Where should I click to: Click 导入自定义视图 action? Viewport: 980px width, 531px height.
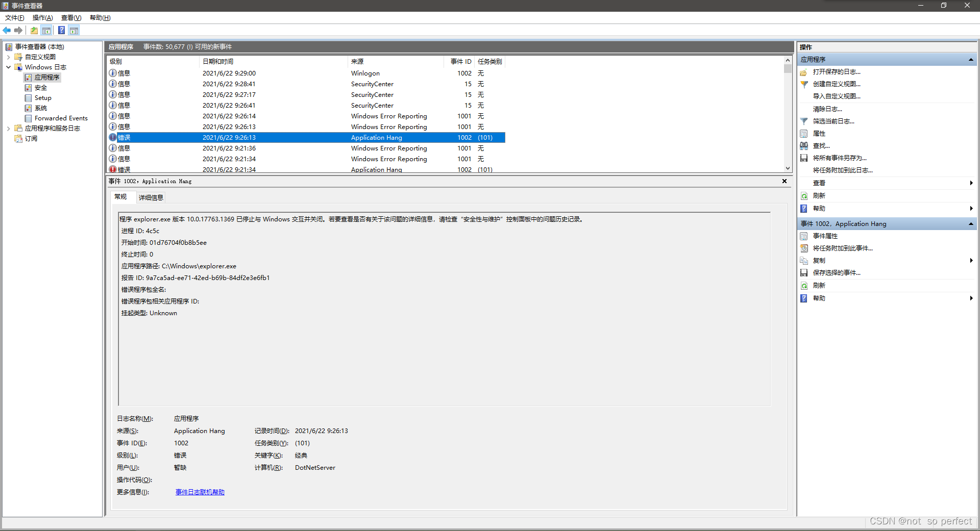click(836, 96)
